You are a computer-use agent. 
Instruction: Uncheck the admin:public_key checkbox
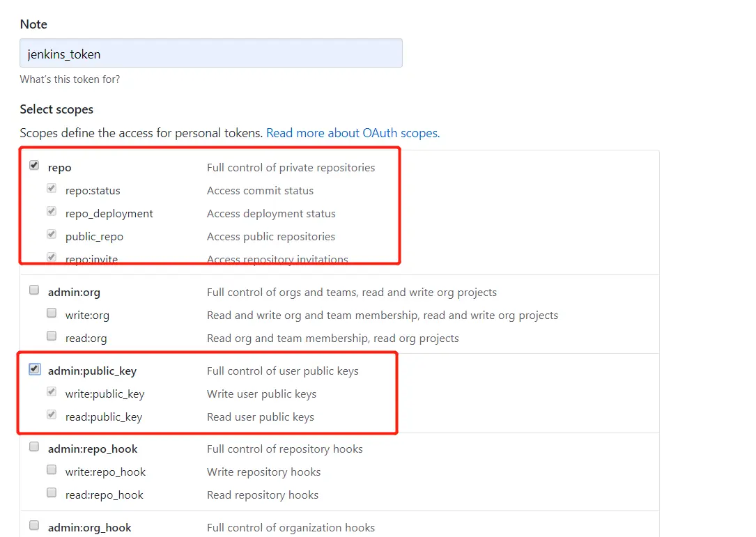click(34, 370)
